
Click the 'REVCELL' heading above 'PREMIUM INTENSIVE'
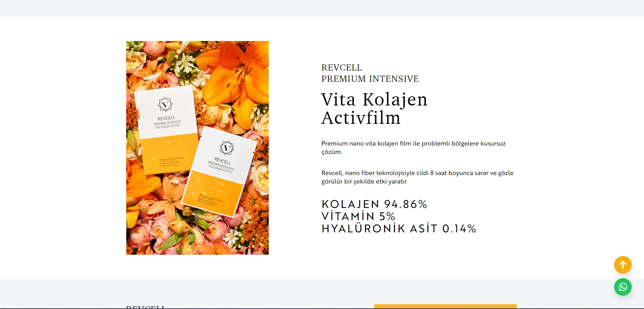coord(342,67)
